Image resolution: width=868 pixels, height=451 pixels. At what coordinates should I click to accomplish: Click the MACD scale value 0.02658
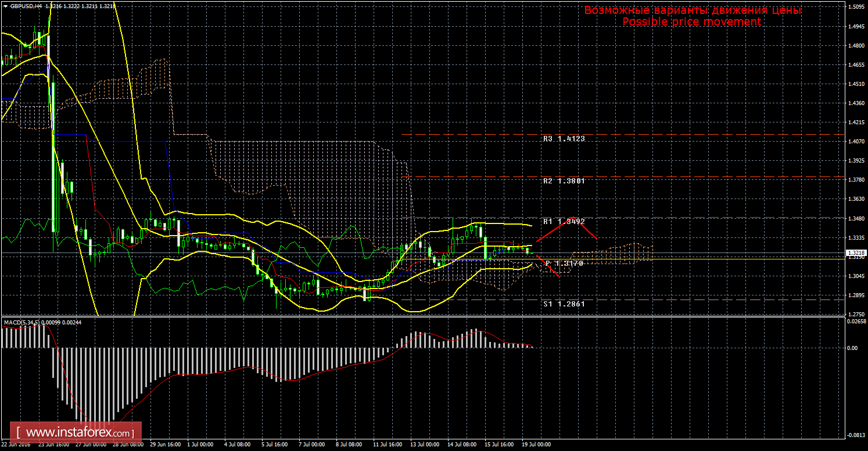pyautogui.click(x=856, y=321)
